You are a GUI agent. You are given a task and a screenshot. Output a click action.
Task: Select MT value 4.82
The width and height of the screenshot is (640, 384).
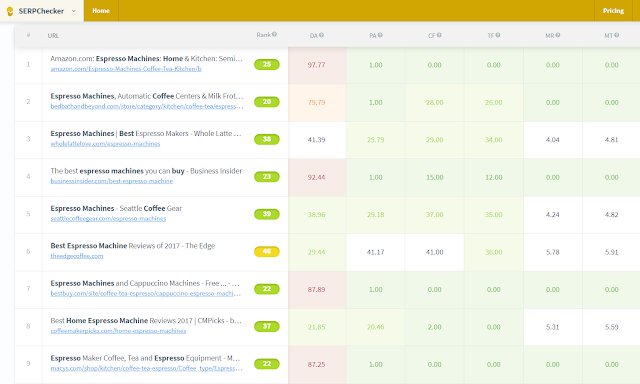611,215
